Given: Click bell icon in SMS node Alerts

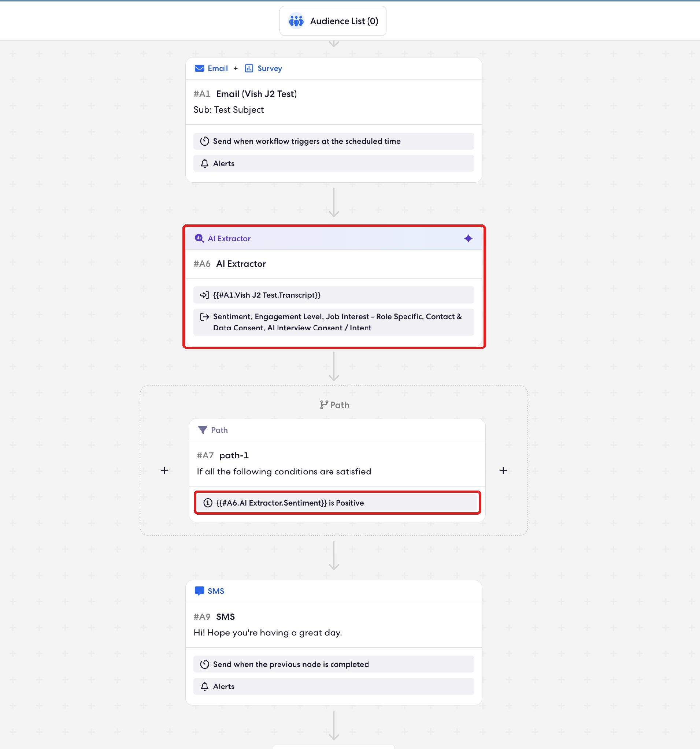Looking at the screenshot, I should (x=205, y=686).
